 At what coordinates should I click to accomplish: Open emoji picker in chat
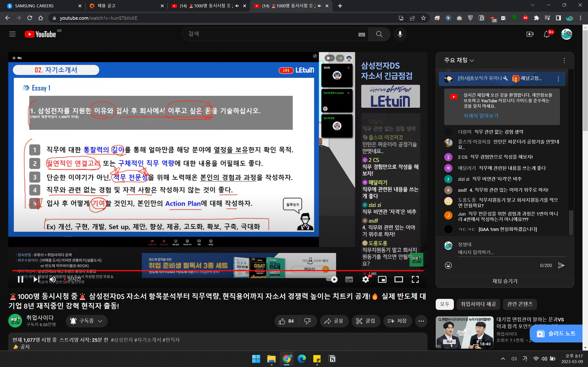(x=448, y=265)
